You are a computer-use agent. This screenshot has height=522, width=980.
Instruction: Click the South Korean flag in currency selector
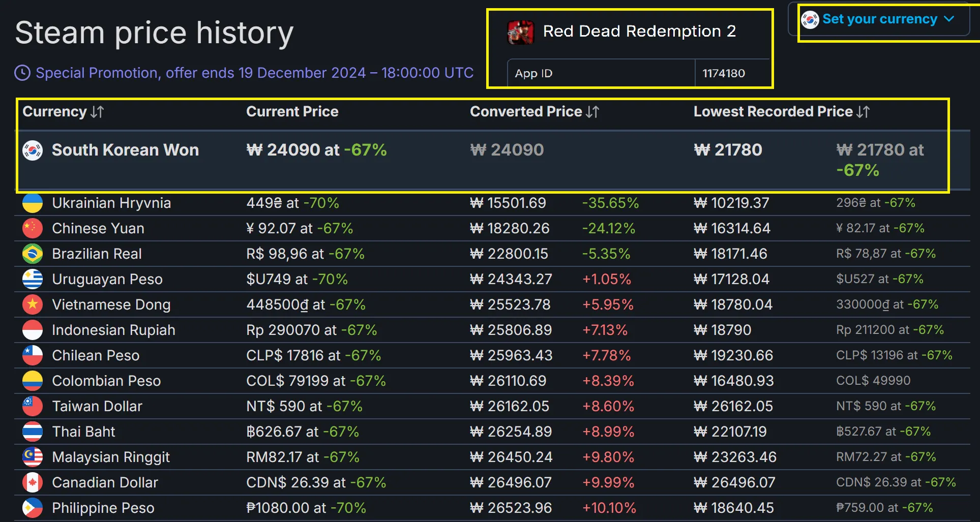[x=810, y=20]
